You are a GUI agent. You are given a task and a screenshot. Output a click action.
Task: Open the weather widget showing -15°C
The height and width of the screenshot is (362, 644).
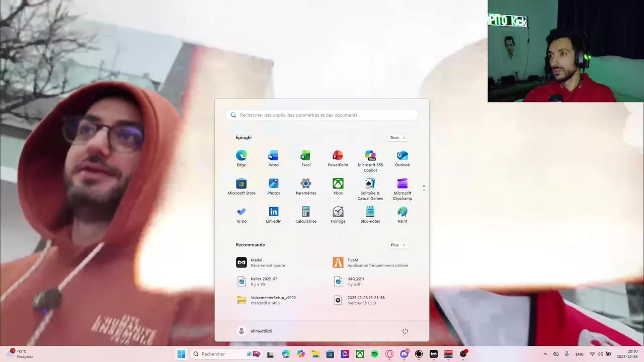tap(20, 354)
